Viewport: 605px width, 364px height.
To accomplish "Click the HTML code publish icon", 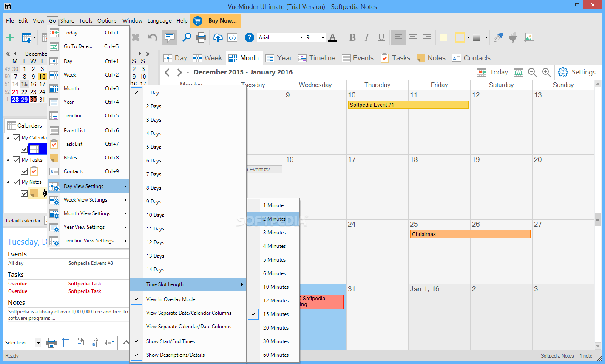I will [x=233, y=37].
